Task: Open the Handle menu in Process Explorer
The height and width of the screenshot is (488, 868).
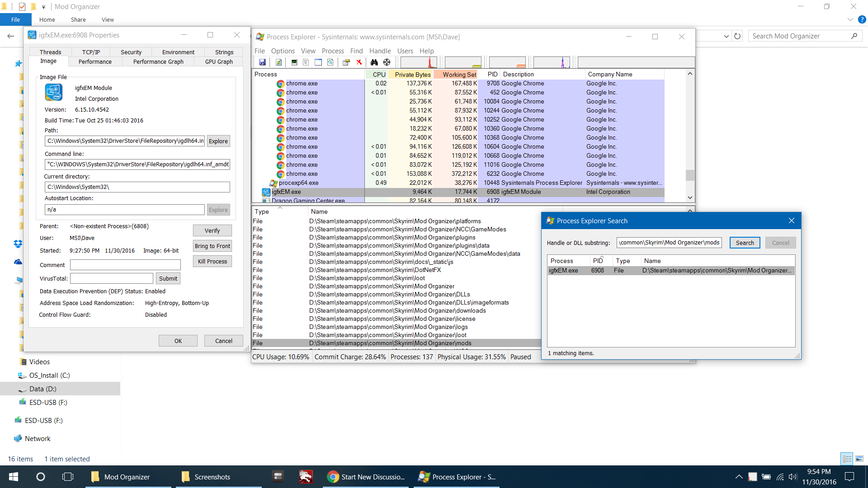Action: click(380, 51)
